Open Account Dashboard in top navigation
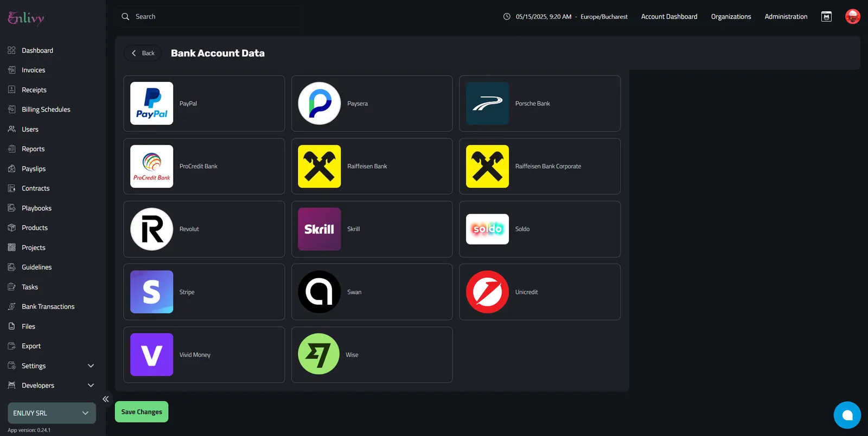This screenshot has width=868, height=436. (x=669, y=17)
